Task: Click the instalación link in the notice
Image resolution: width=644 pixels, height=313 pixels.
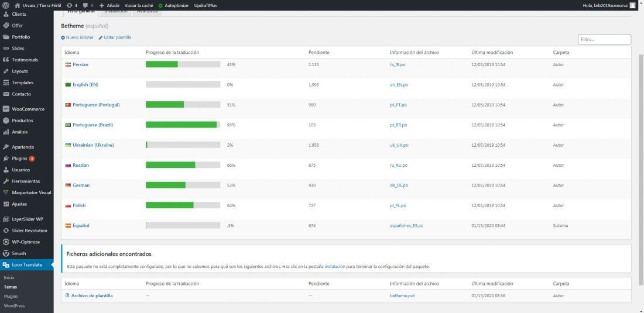Action: [x=335, y=267]
